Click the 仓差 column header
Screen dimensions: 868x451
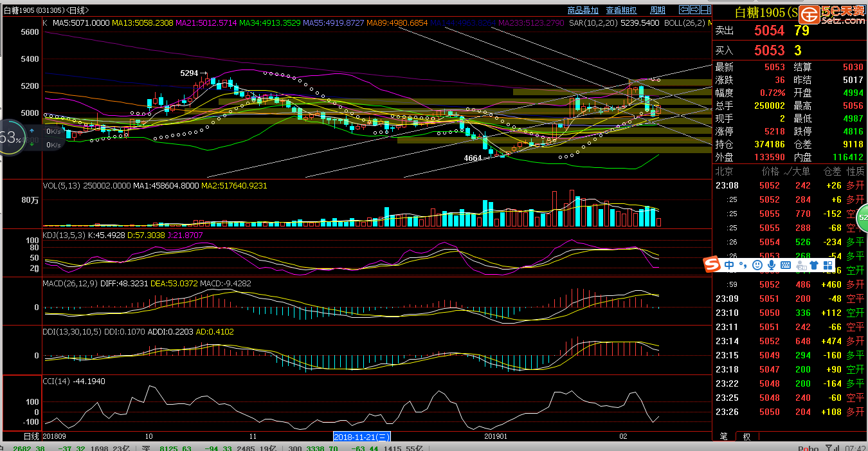pyautogui.click(x=832, y=171)
